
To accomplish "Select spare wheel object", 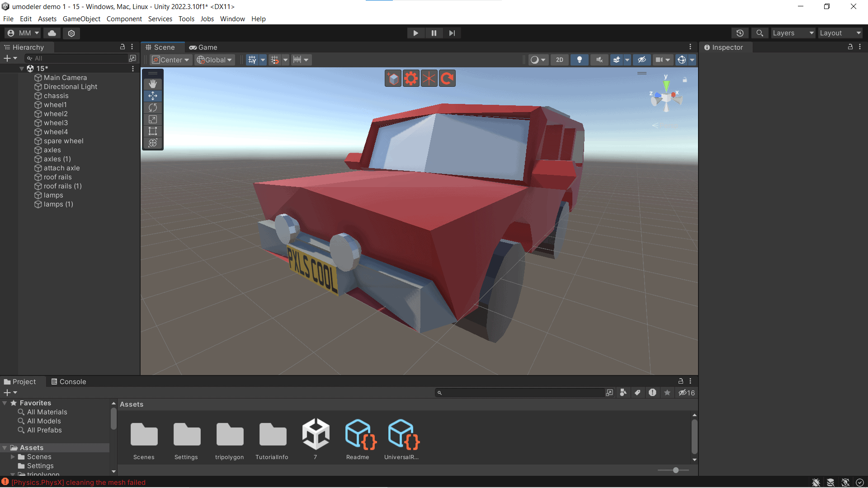I will [x=63, y=141].
